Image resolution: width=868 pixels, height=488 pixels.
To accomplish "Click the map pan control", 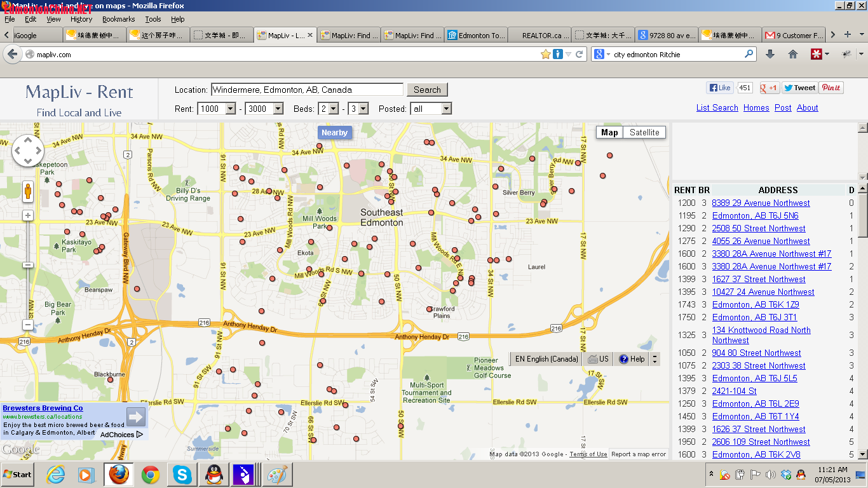I will point(28,151).
